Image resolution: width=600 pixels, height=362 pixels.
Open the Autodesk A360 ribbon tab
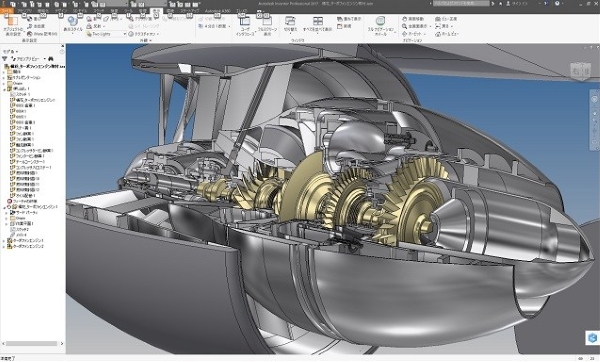217,11
